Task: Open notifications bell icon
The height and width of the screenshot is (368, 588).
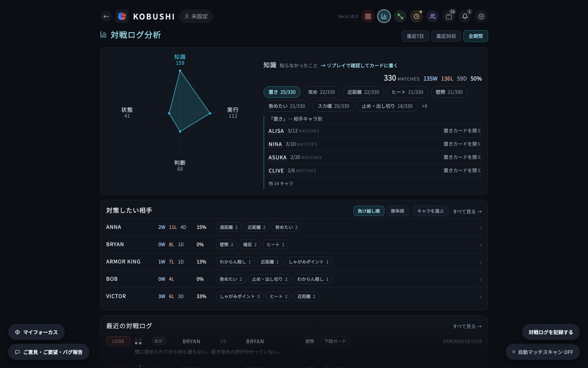Action: (465, 16)
